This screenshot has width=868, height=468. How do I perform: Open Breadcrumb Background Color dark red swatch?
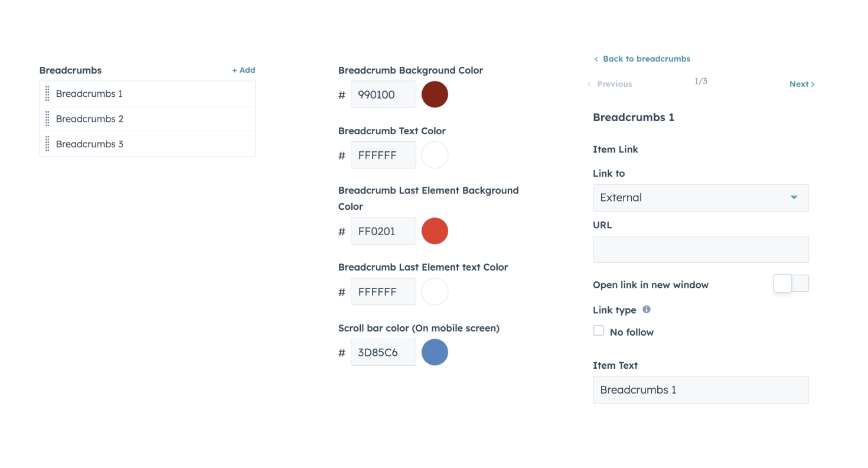[435, 95]
